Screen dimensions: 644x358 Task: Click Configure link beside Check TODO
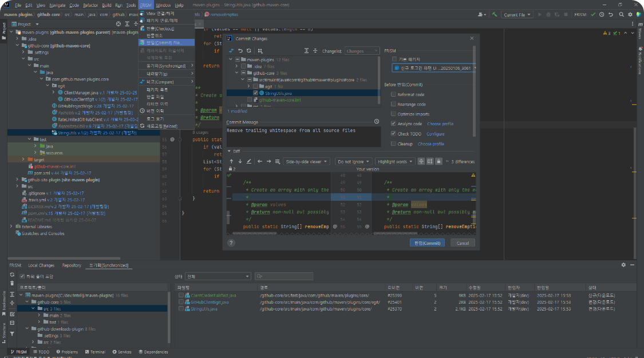(436, 134)
